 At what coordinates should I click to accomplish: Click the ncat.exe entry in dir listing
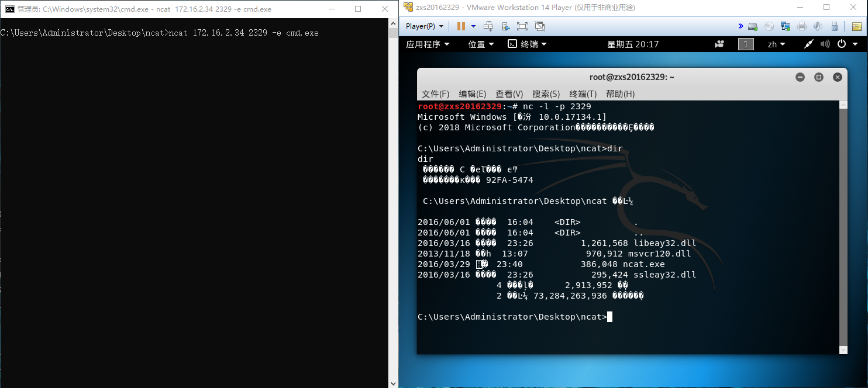click(643, 264)
